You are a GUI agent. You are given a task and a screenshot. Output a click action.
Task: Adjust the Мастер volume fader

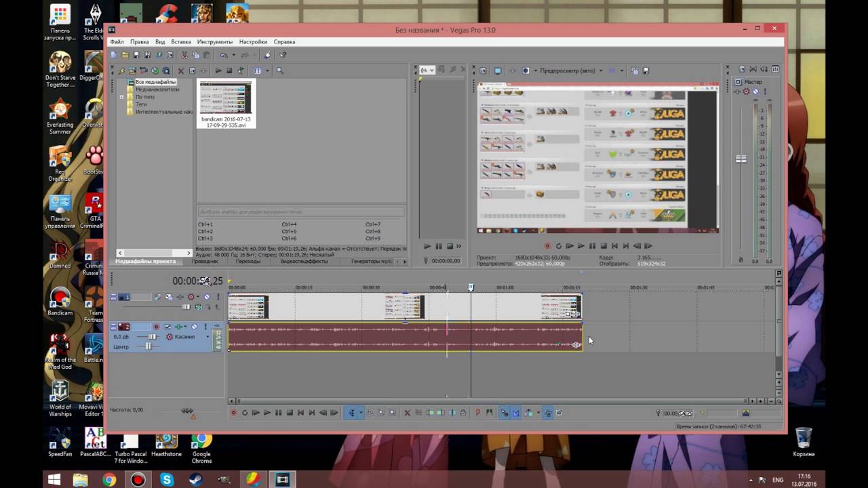pos(741,159)
